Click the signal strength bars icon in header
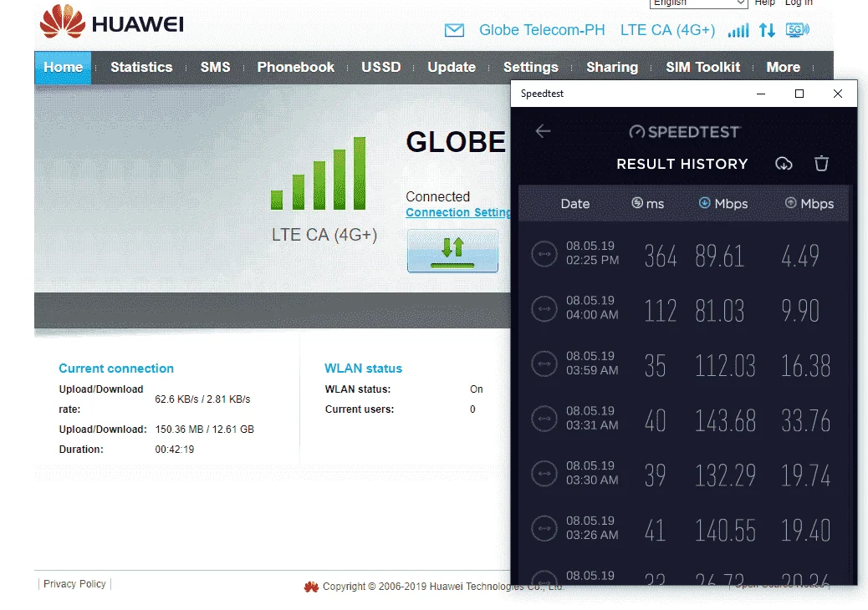Viewport: 868px width, 610px height. (738, 30)
